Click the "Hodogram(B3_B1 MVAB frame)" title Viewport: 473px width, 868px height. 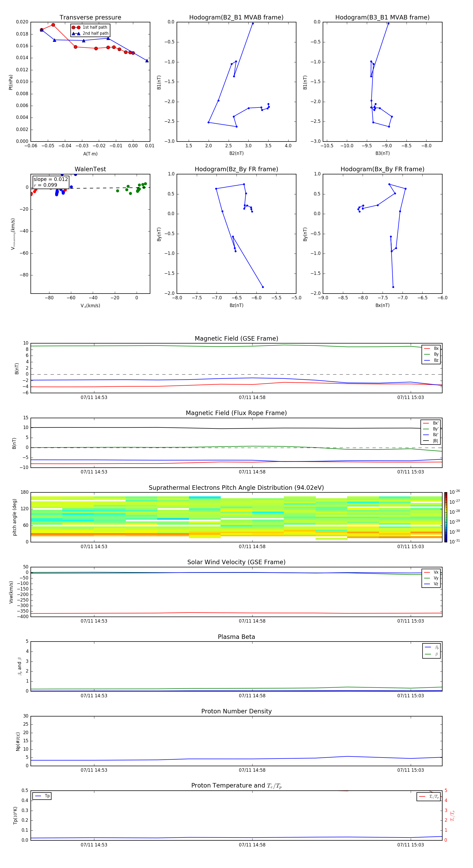382,17
